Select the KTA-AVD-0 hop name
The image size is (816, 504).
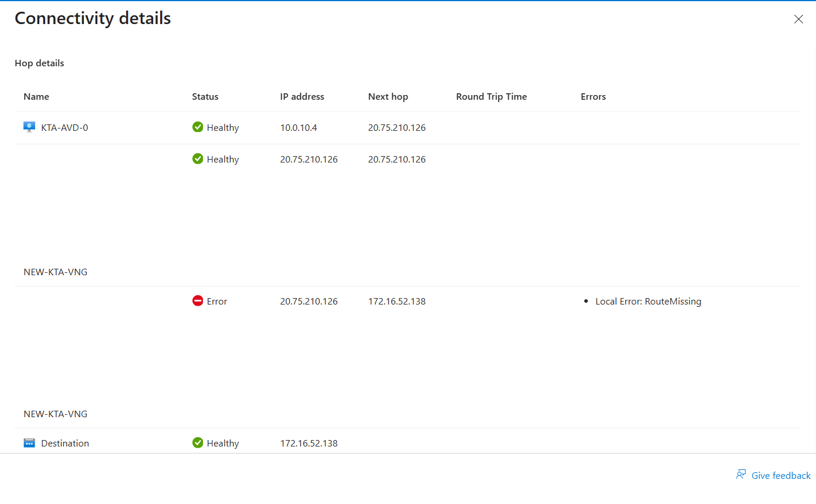65,127
